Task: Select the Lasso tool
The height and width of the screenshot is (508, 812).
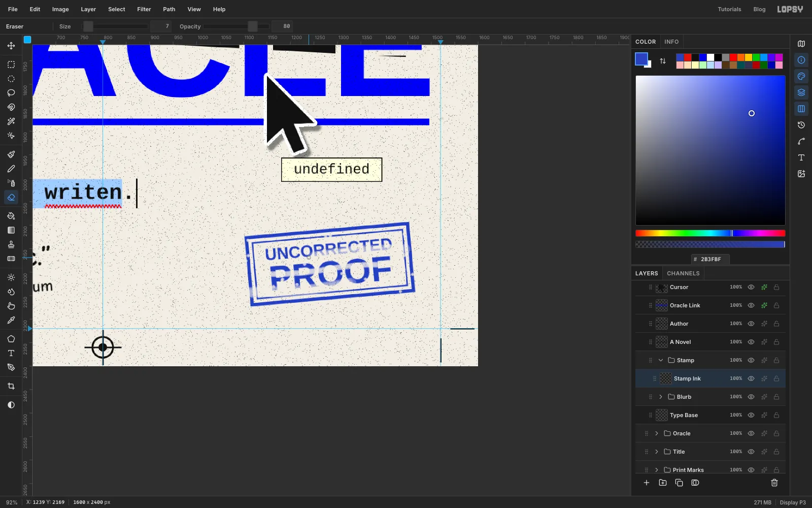Action: 11,93
